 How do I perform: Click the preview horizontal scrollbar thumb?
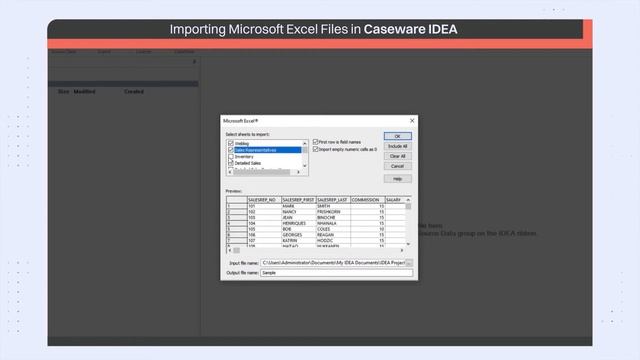(236, 250)
